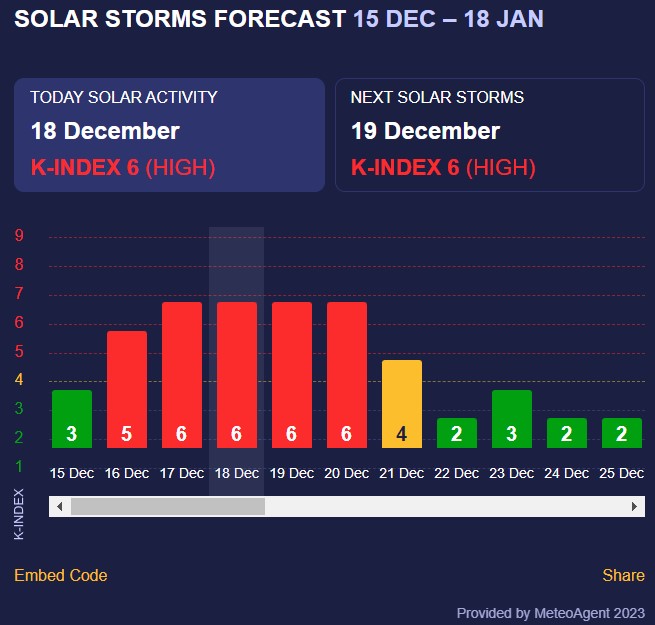Click the scrollbar left arrow
655x625 pixels.
click(60, 507)
